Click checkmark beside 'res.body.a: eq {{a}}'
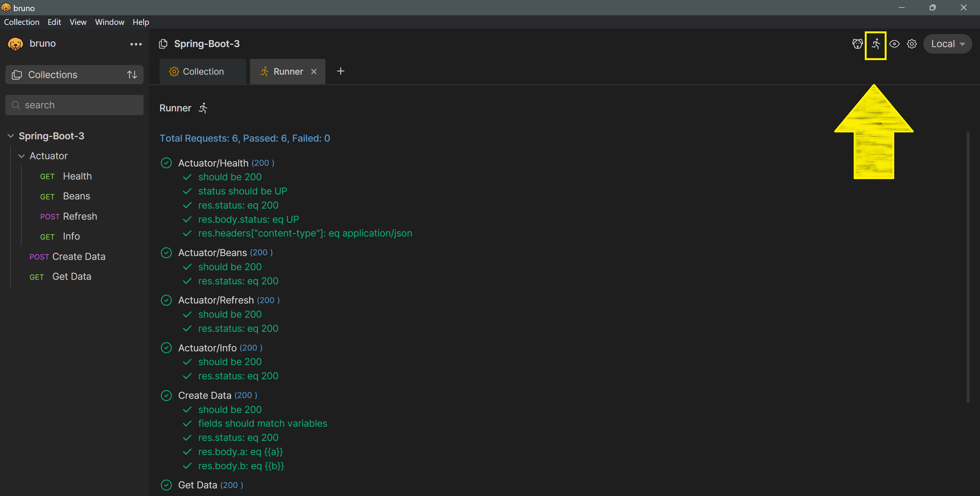This screenshot has width=980, height=496. pyautogui.click(x=187, y=452)
